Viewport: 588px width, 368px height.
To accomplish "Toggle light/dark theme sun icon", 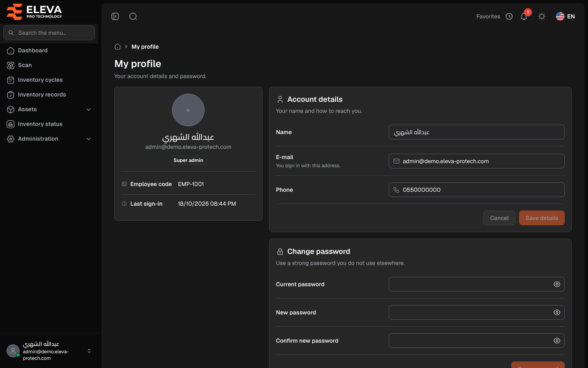I will (x=542, y=16).
